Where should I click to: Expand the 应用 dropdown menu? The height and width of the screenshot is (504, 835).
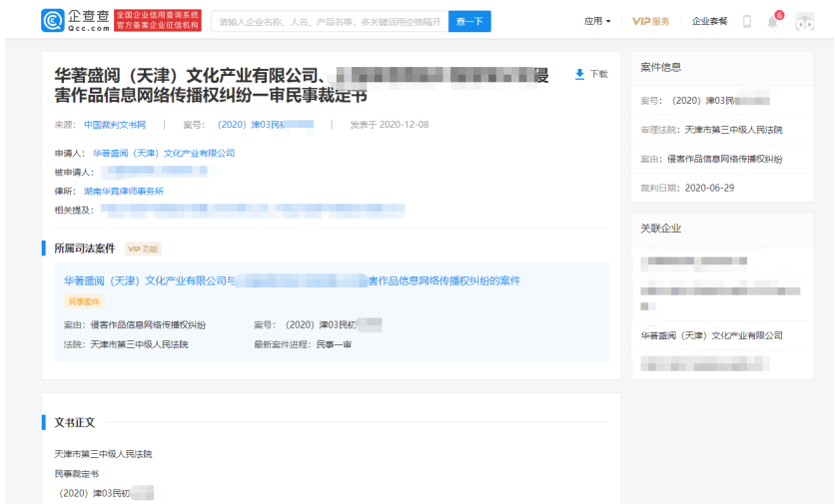[597, 21]
